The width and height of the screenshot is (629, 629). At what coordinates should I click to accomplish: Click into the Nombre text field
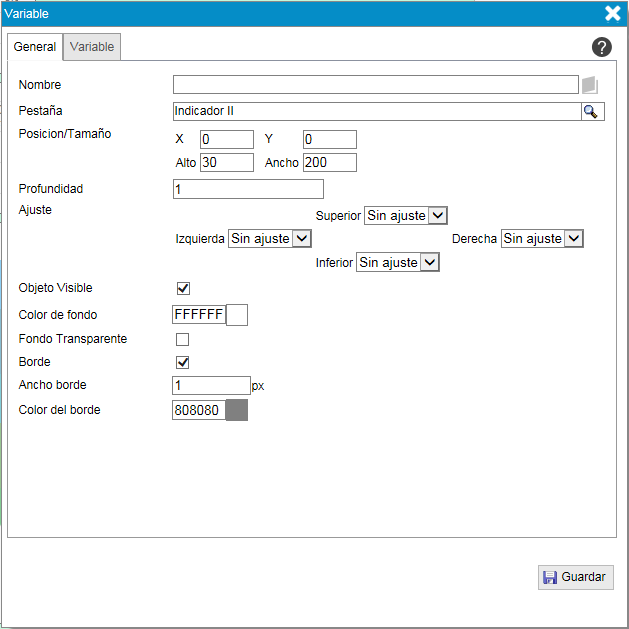coord(375,85)
